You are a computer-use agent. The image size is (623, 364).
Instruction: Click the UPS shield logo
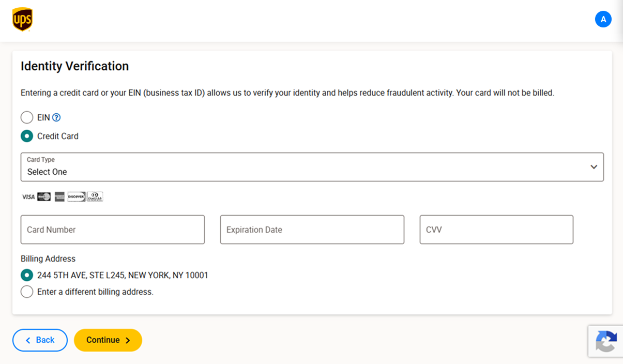point(22,20)
